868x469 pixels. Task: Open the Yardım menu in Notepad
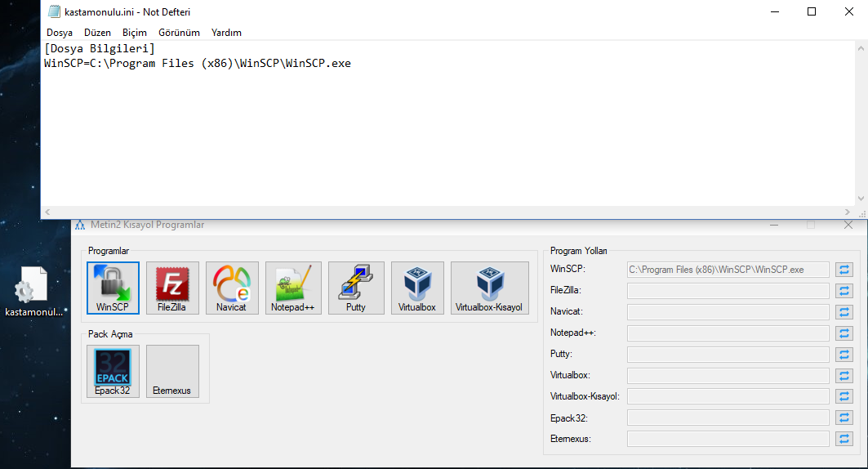[226, 33]
